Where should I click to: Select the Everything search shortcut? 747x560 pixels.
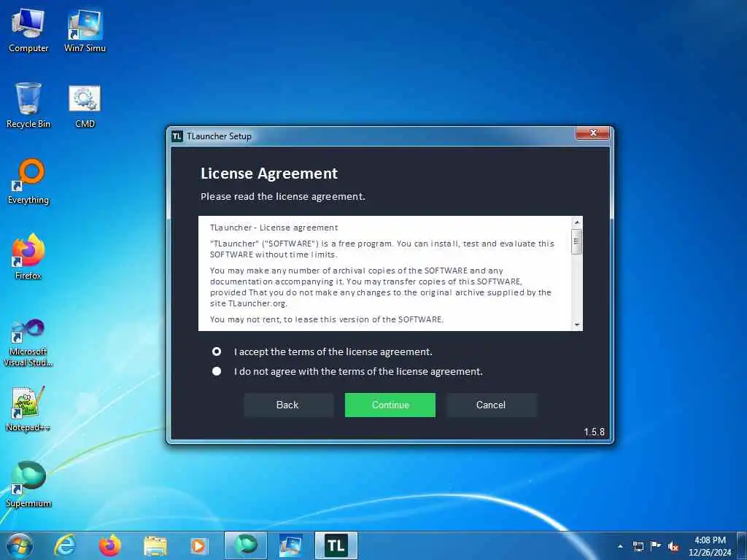(x=28, y=182)
